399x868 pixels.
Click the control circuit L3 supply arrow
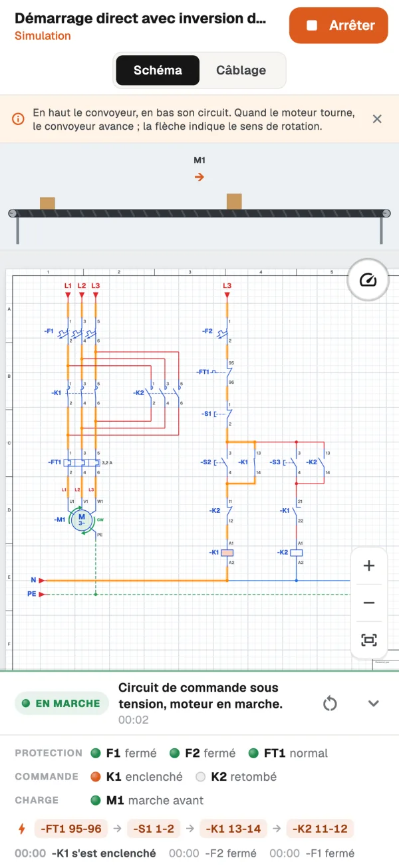tap(227, 294)
